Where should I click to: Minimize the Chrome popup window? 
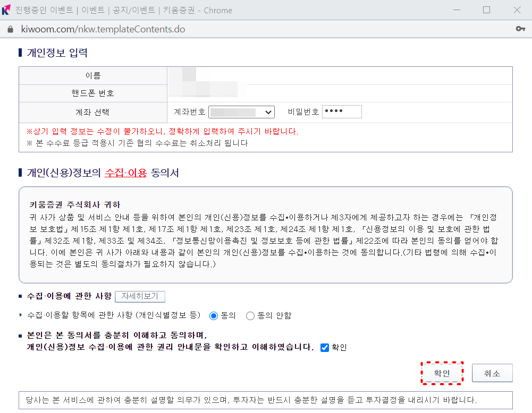[457, 10]
